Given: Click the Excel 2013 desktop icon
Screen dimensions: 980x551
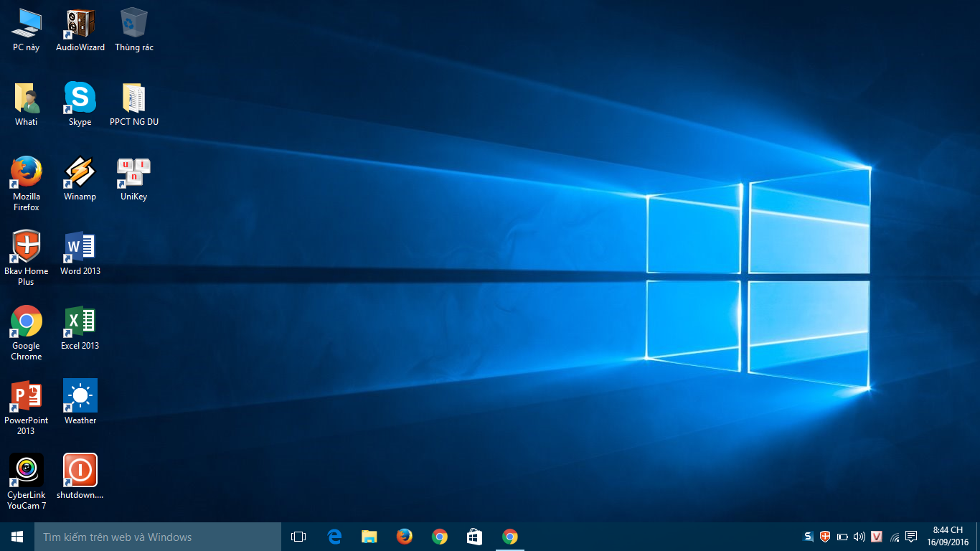Looking at the screenshot, I should pos(80,322).
